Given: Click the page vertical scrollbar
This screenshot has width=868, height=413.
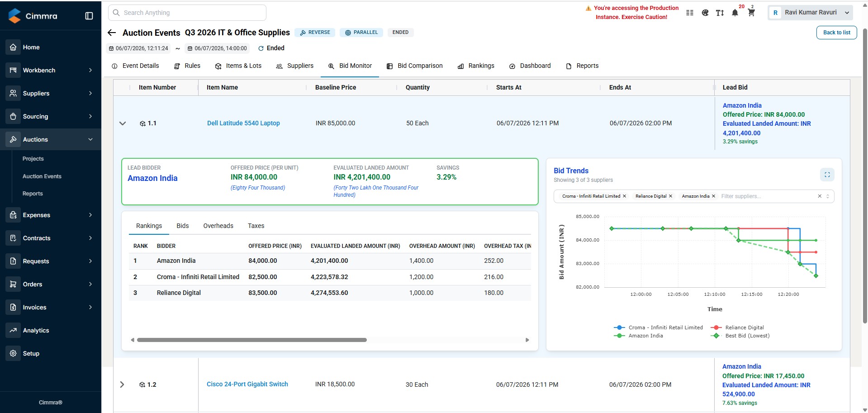Looking at the screenshot, I should coord(865,176).
